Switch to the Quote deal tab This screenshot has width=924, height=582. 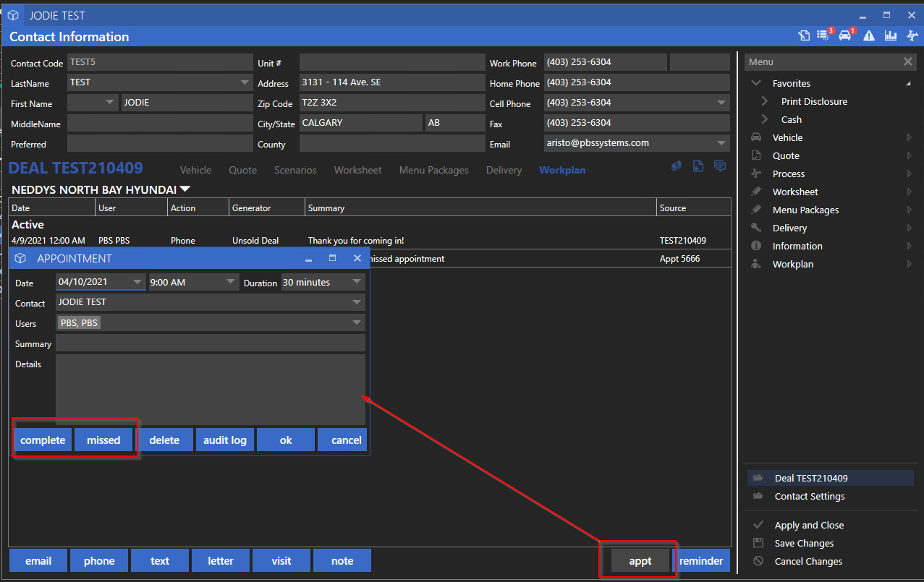click(243, 170)
